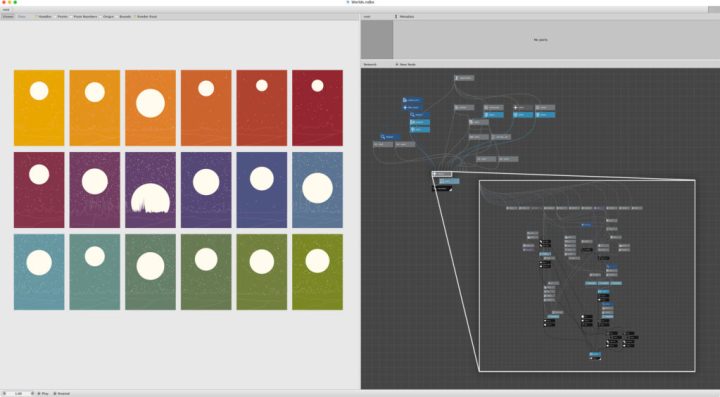
Task: Select the orange poster with the largest sun
Action: click(x=150, y=108)
